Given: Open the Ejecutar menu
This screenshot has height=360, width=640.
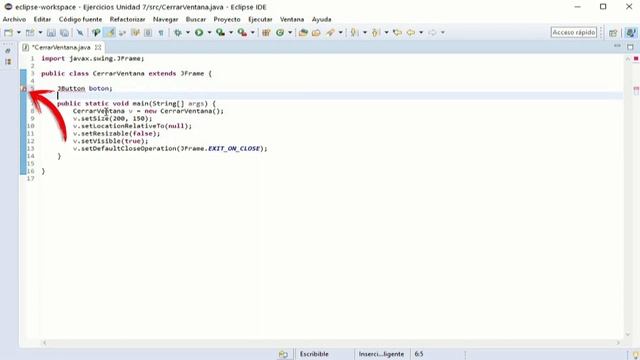Looking at the screenshot, I should 260,19.
